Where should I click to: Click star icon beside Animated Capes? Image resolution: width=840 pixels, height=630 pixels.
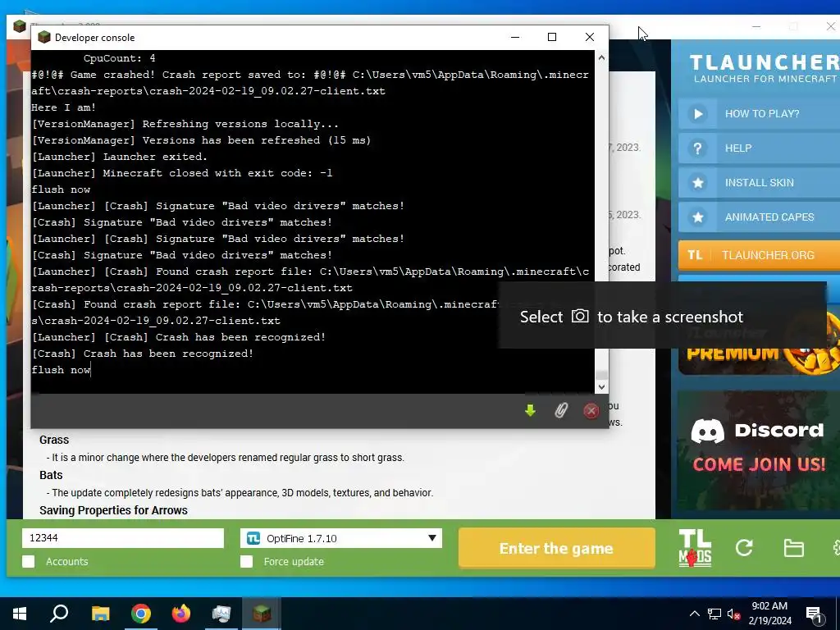(697, 217)
